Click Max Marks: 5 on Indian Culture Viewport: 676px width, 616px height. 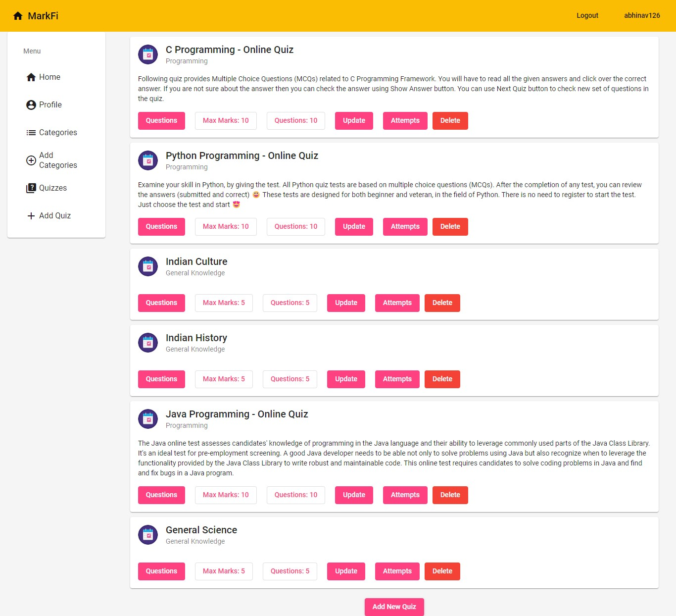(224, 303)
